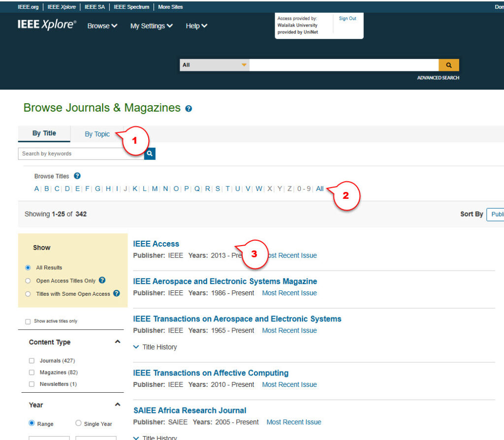Open the Browse dropdown menu

102,26
